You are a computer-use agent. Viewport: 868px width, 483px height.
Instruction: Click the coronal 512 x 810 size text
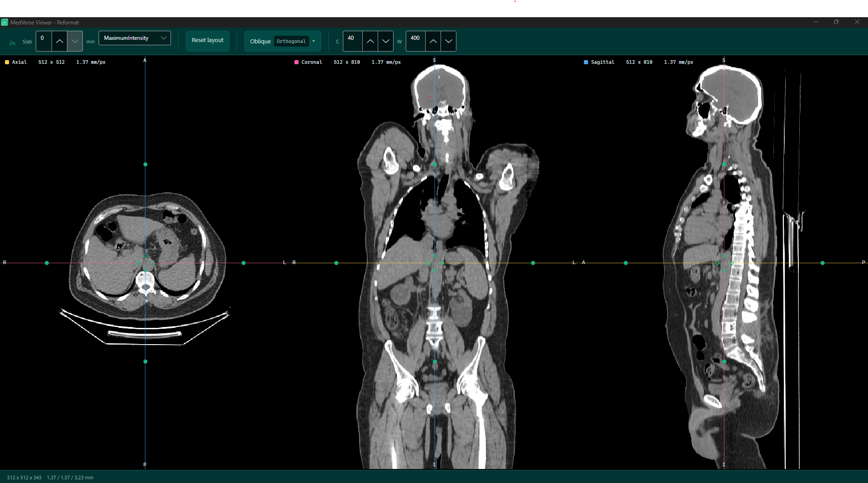pos(347,62)
